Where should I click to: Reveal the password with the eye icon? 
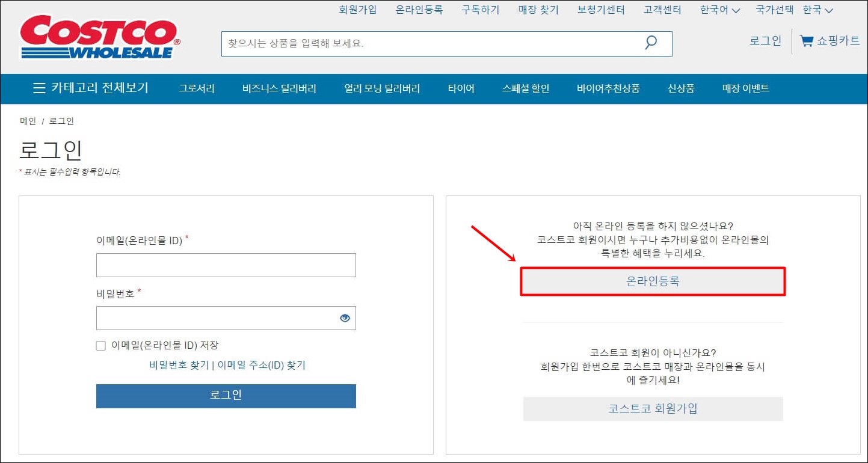coord(345,317)
